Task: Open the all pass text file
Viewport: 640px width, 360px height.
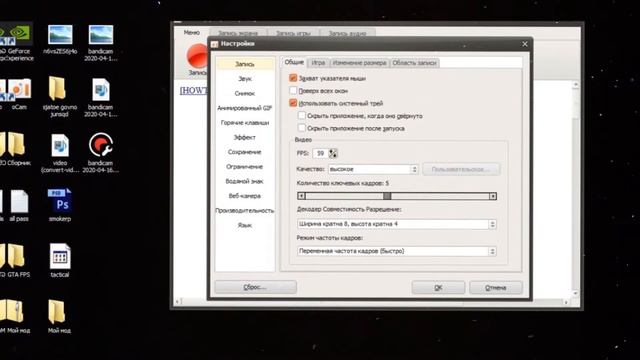Action: (18, 206)
